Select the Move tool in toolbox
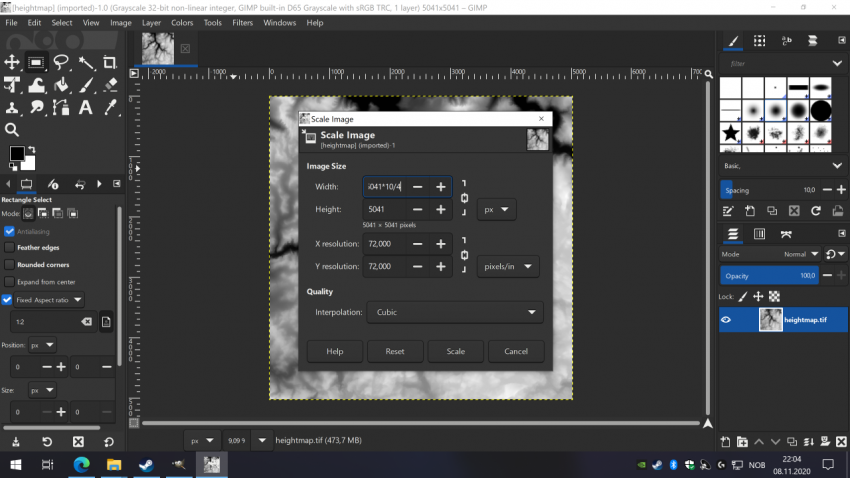This screenshot has width=850, height=478. click(x=12, y=62)
